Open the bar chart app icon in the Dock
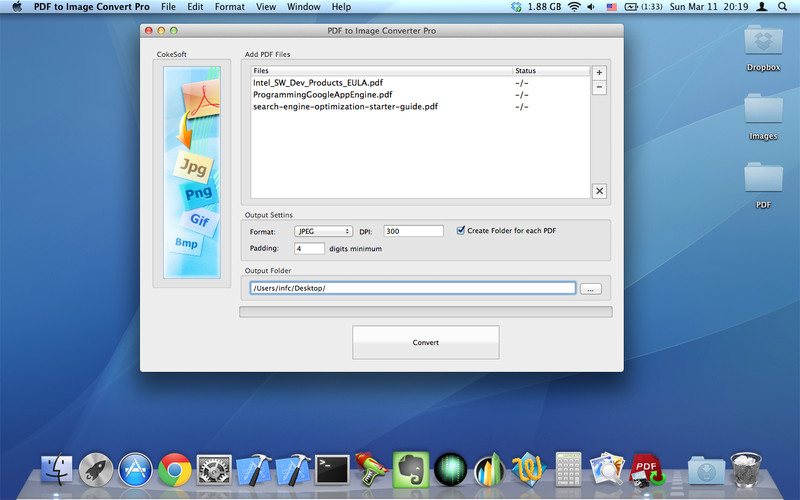This screenshot has width=800, height=500. [x=489, y=469]
